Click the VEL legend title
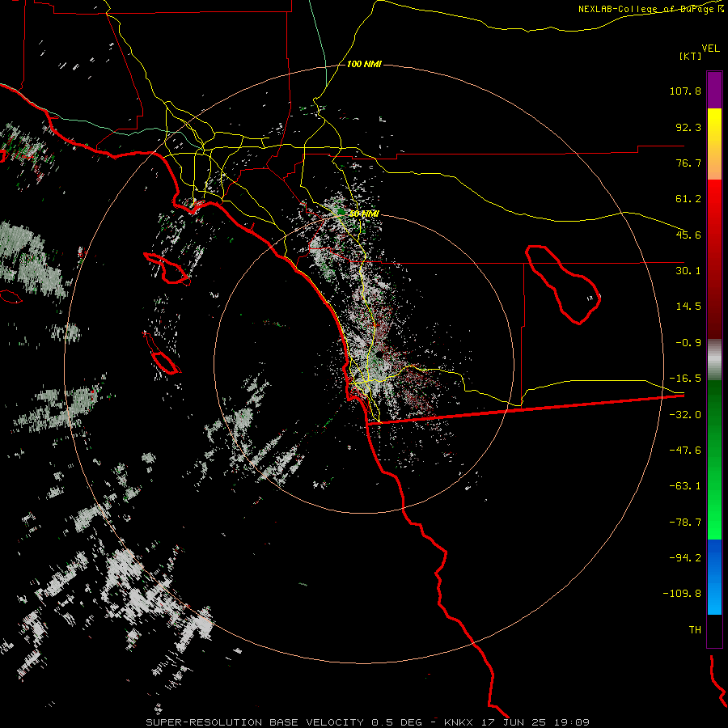This screenshot has height=728, width=728. pos(710,49)
